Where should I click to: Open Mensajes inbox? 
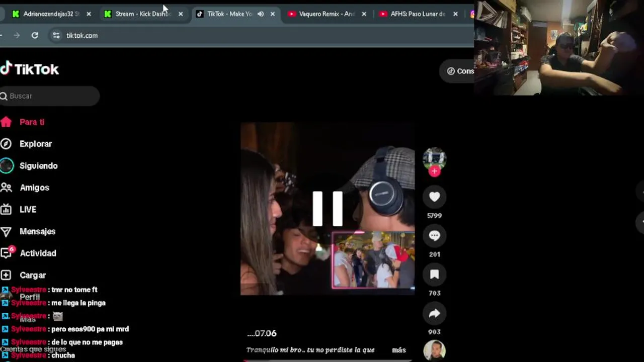37,231
